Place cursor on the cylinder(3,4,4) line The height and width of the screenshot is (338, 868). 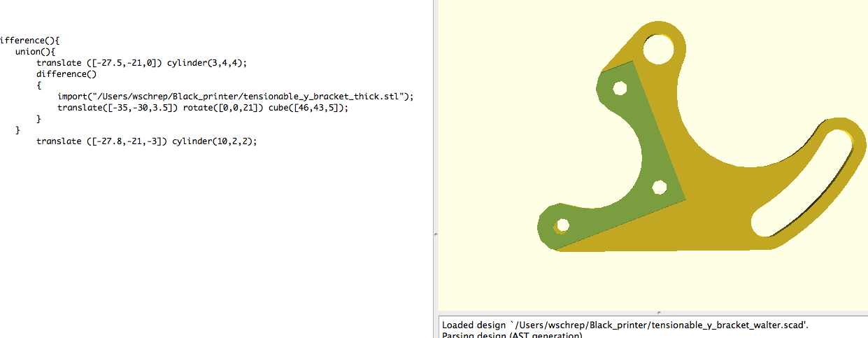[142, 63]
